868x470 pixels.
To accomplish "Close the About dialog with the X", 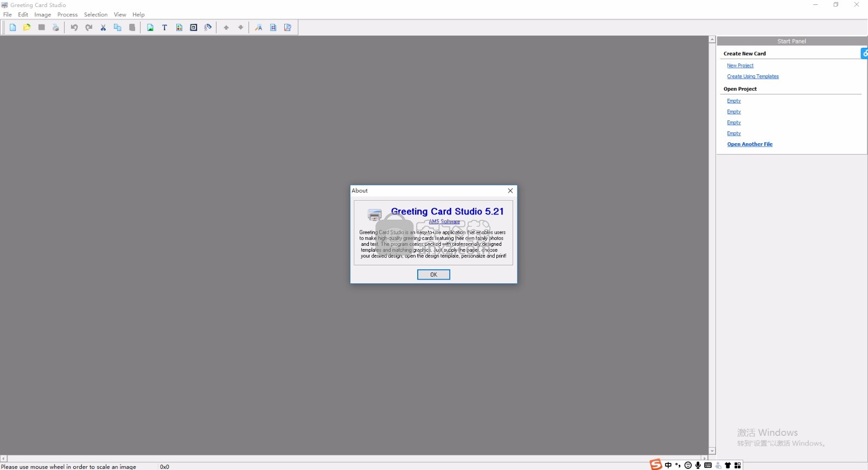I will (510, 190).
